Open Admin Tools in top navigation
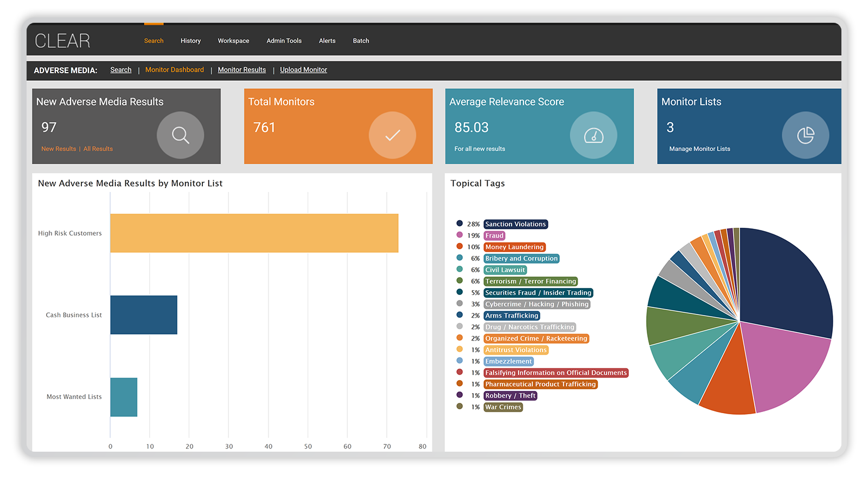 click(284, 41)
